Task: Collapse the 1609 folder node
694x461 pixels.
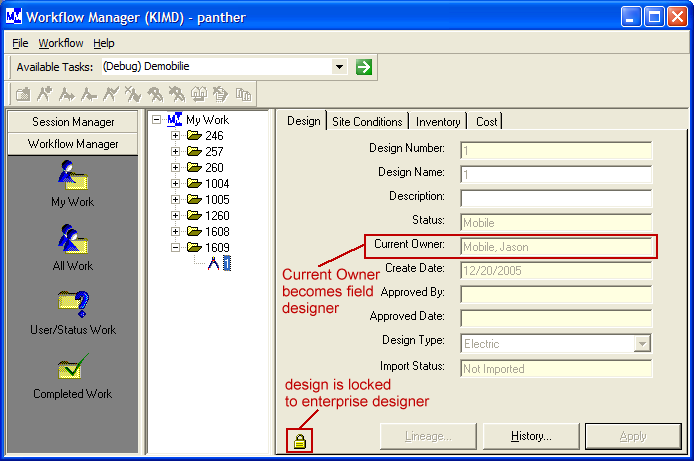Action: pos(176,248)
